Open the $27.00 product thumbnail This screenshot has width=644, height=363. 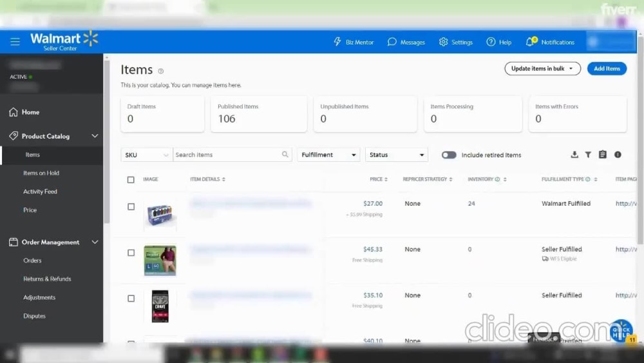pos(160,215)
